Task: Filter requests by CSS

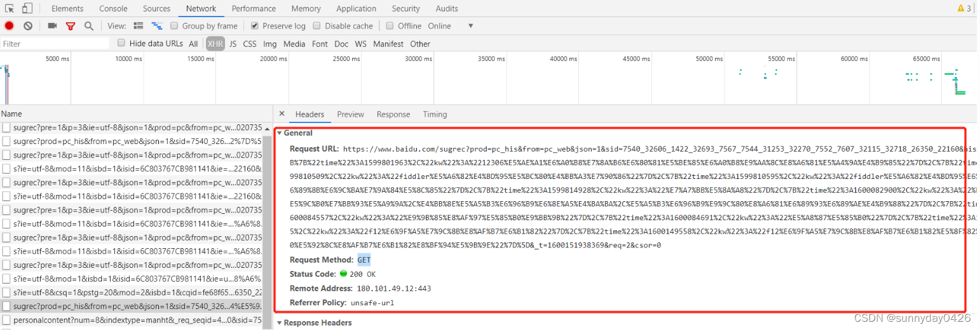Action: [250, 44]
